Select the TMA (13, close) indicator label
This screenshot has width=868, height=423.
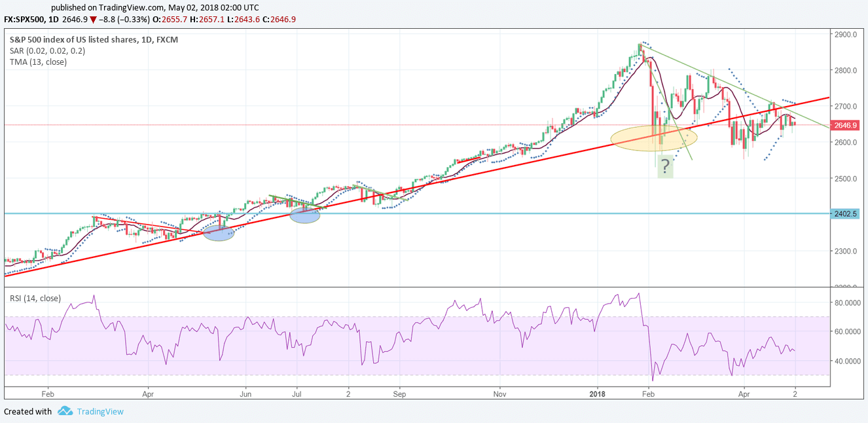(x=38, y=62)
